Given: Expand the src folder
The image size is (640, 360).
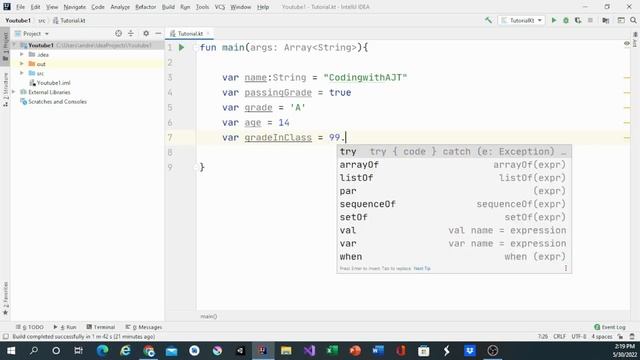Looking at the screenshot, I should [x=22, y=73].
